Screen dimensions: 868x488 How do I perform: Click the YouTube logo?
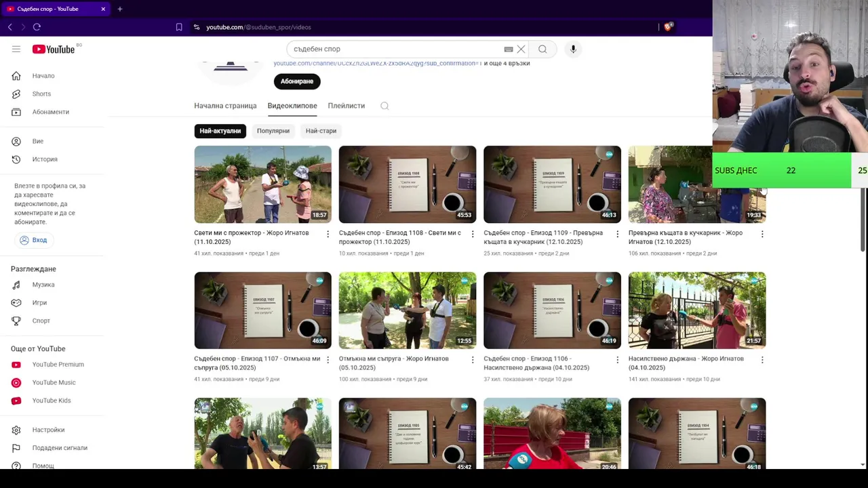coord(54,49)
